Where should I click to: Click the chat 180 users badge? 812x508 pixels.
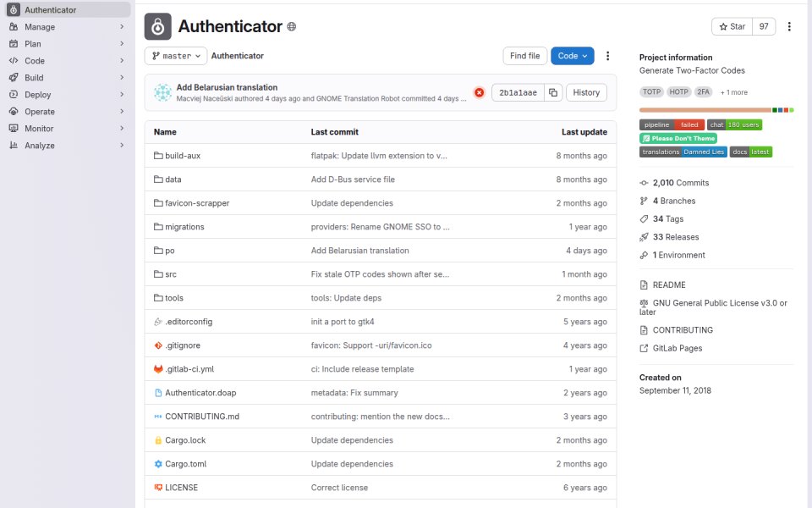734,124
